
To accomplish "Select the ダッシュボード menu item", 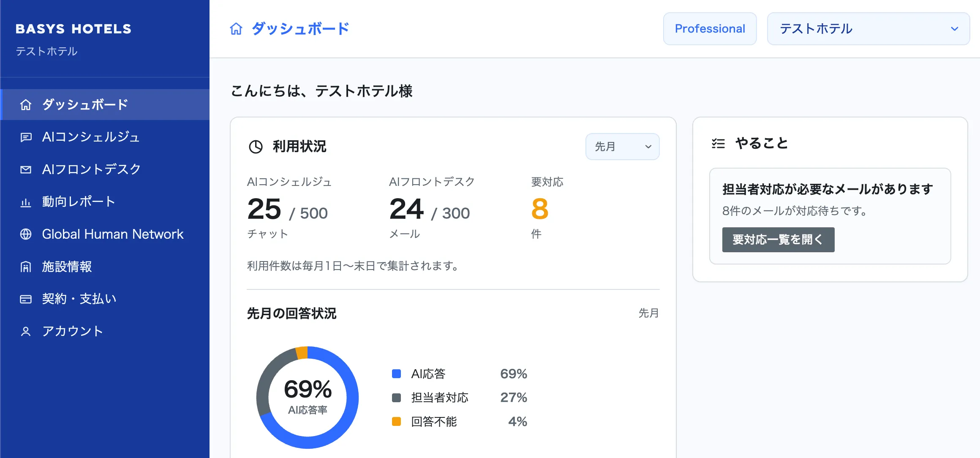I will (105, 104).
